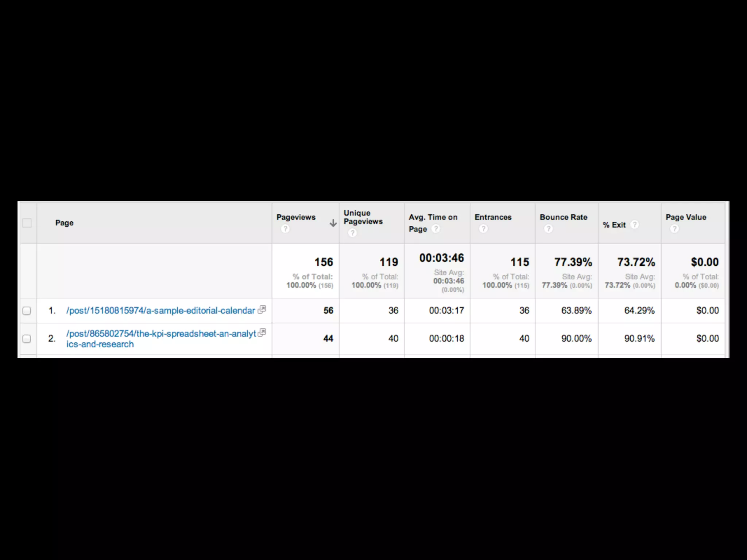Sort by Page Value column header
The height and width of the screenshot is (560, 747).
tap(686, 217)
